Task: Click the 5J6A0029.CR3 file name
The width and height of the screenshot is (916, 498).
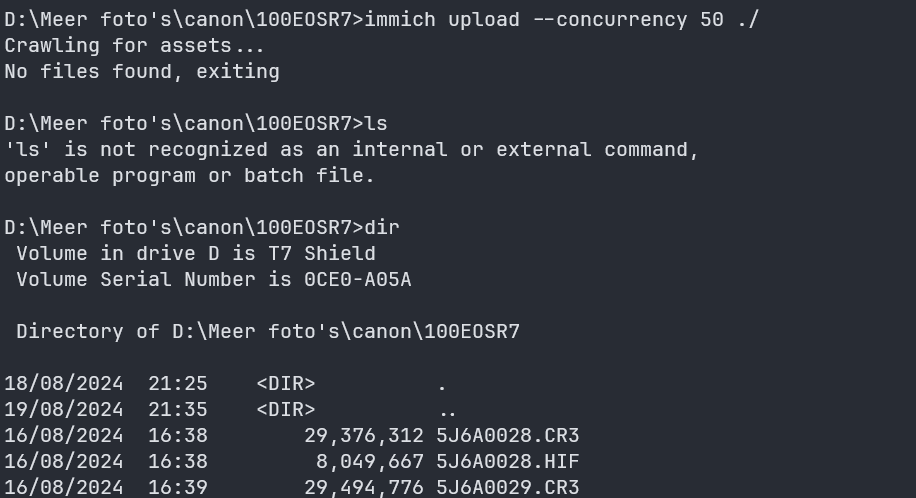Action: 508,487
